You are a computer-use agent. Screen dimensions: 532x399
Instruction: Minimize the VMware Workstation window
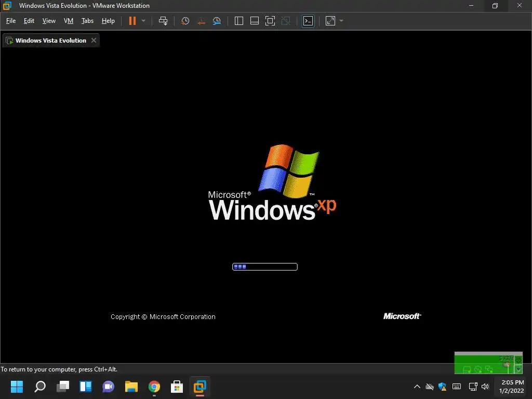coord(471,5)
